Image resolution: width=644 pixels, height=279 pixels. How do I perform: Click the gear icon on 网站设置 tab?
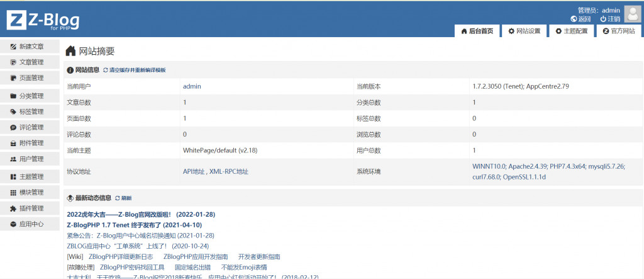511,31
